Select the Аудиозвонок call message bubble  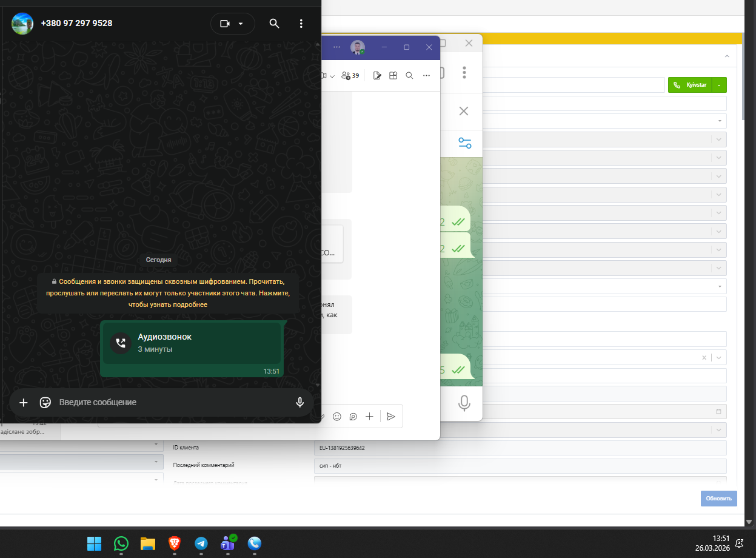[192, 349]
